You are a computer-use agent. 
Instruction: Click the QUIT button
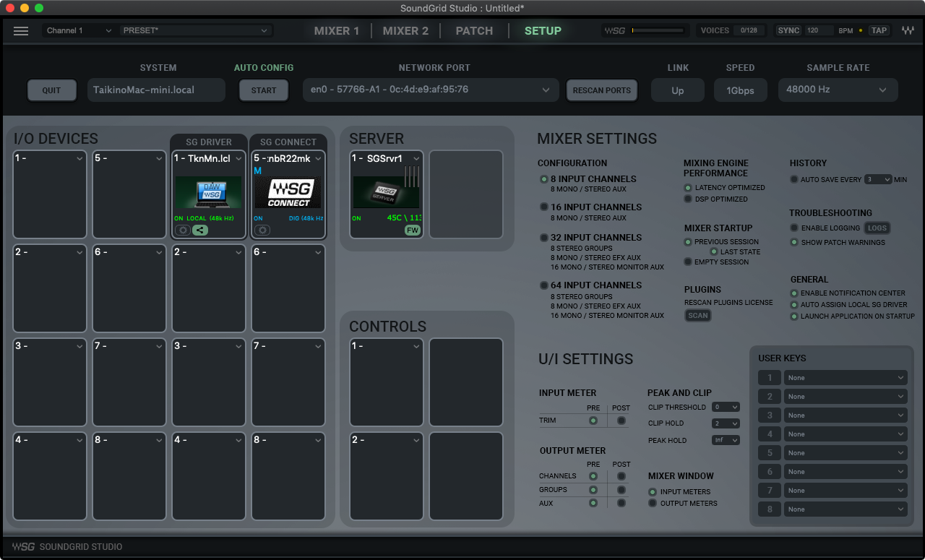point(51,90)
